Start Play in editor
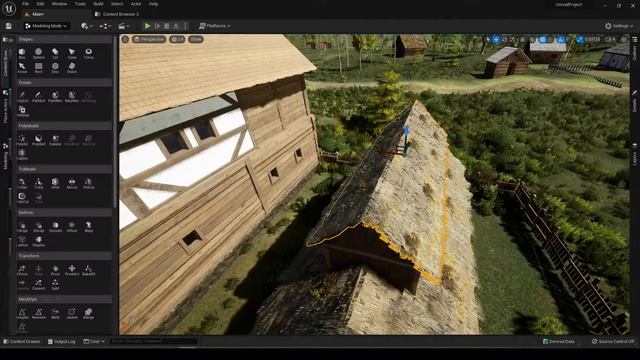This screenshot has height=360, width=640. pos(147,26)
